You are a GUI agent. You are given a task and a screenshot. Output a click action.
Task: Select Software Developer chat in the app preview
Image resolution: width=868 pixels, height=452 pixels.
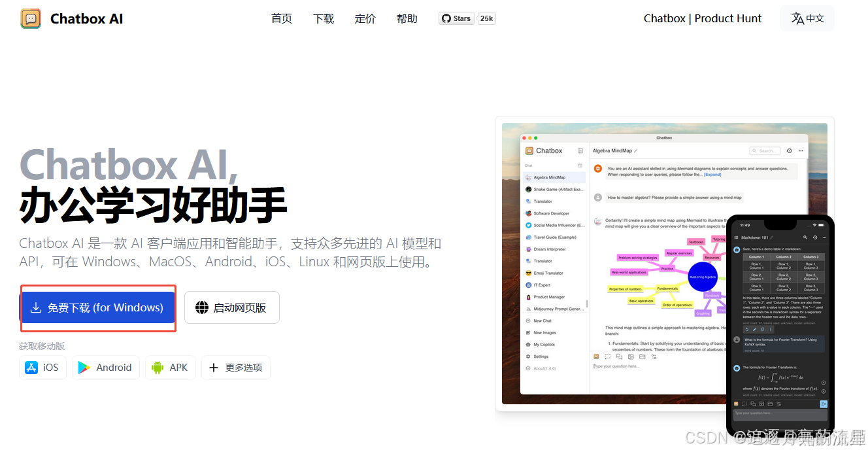point(554,213)
